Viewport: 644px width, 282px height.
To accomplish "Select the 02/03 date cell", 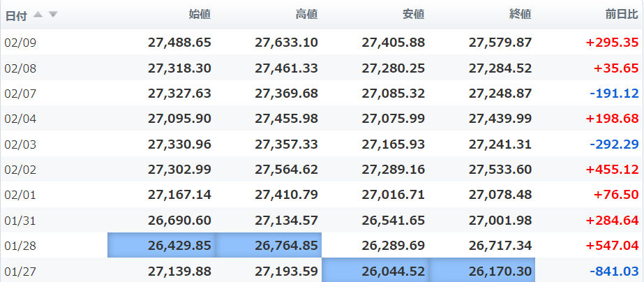I will click(x=20, y=144).
